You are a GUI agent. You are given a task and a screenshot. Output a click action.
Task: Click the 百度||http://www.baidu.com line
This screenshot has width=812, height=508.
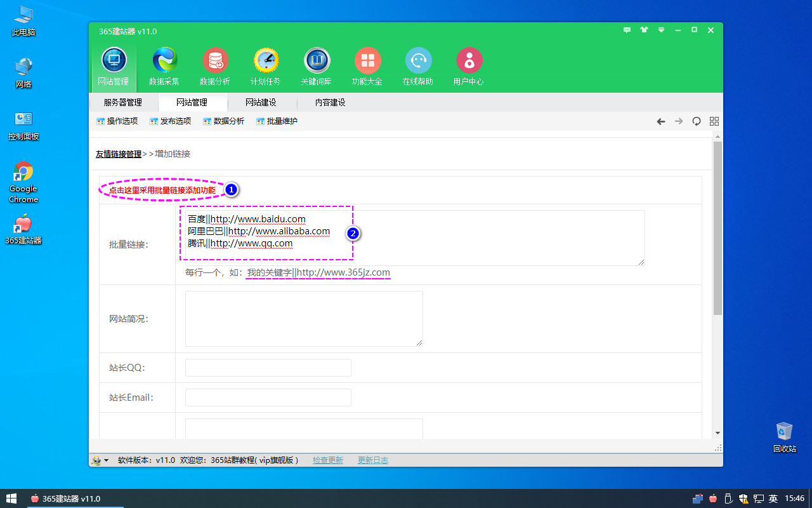click(x=247, y=219)
